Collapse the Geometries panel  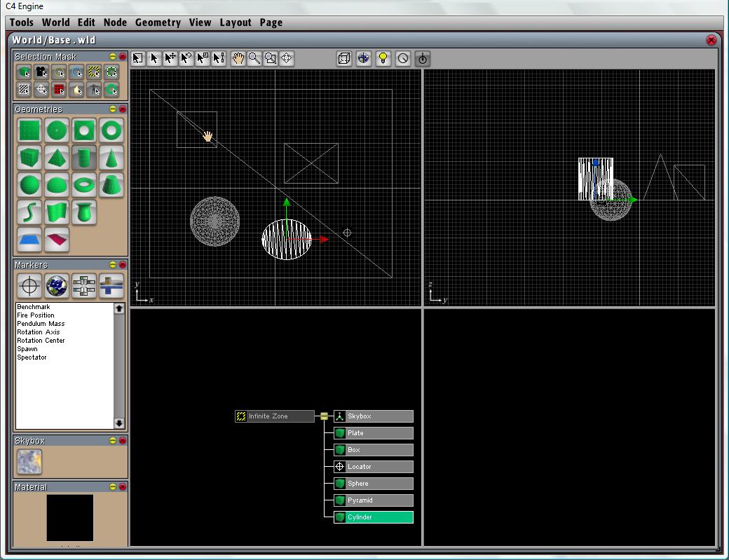(112, 109)
